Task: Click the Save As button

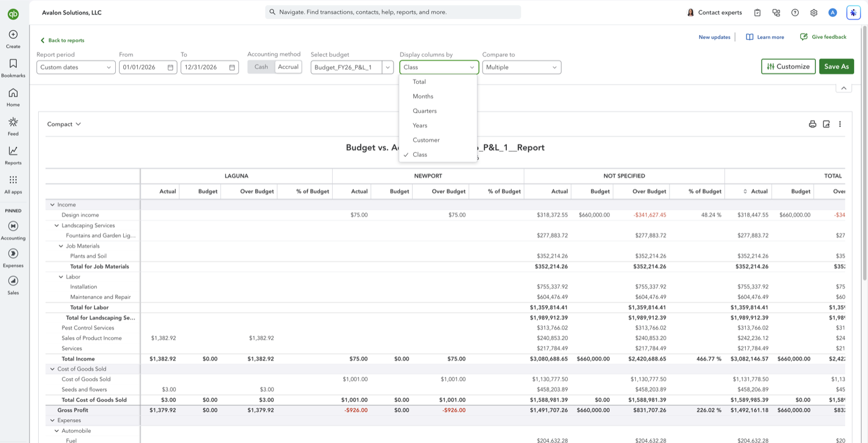Action: click(x=836, y=67)
